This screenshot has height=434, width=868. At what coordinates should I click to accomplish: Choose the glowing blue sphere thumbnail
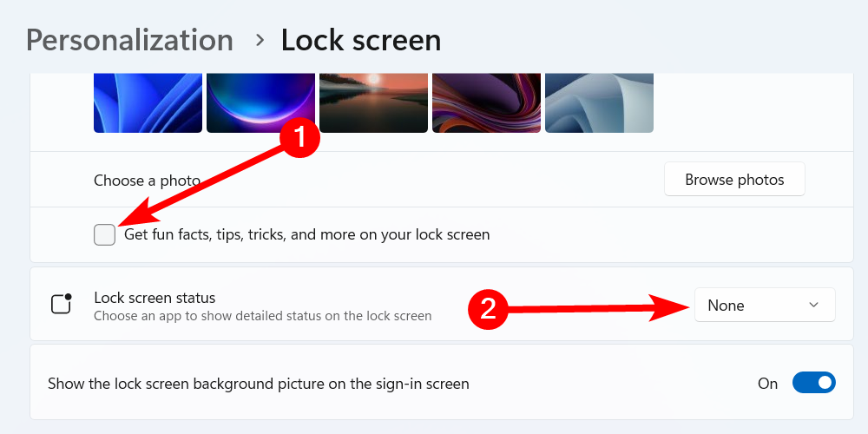tap(260, 102)
